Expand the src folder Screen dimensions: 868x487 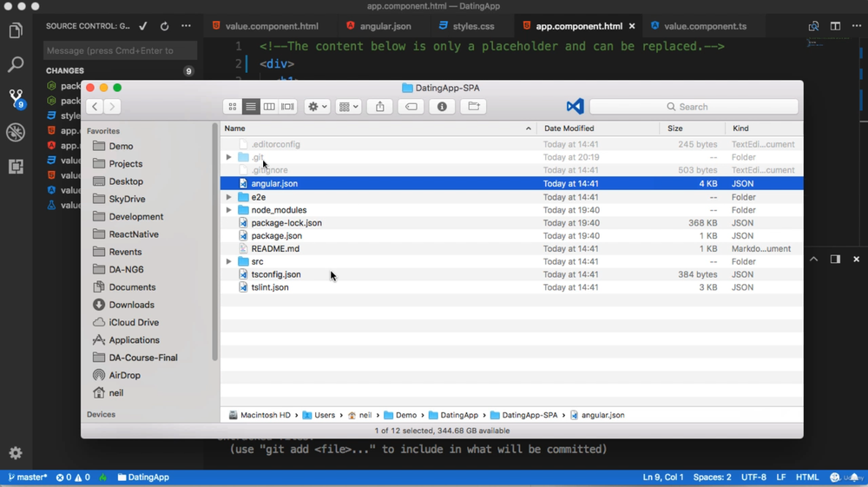click(228, 261)
